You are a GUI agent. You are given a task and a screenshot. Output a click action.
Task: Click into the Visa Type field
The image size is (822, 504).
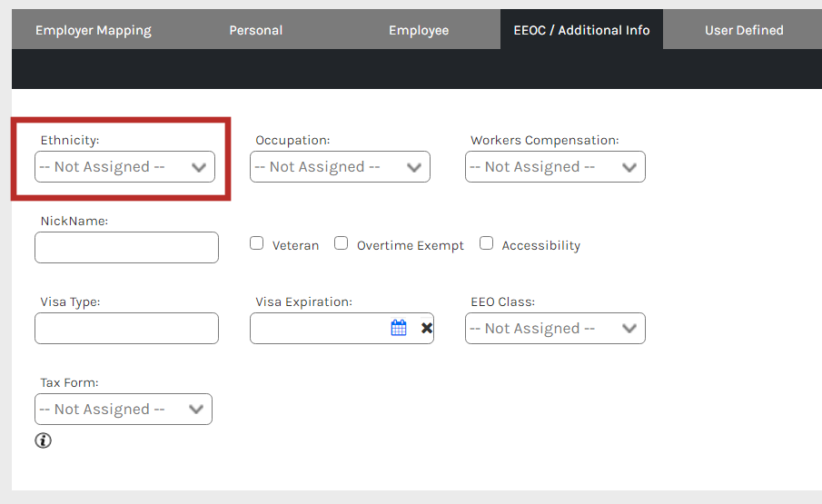(126, 329)
